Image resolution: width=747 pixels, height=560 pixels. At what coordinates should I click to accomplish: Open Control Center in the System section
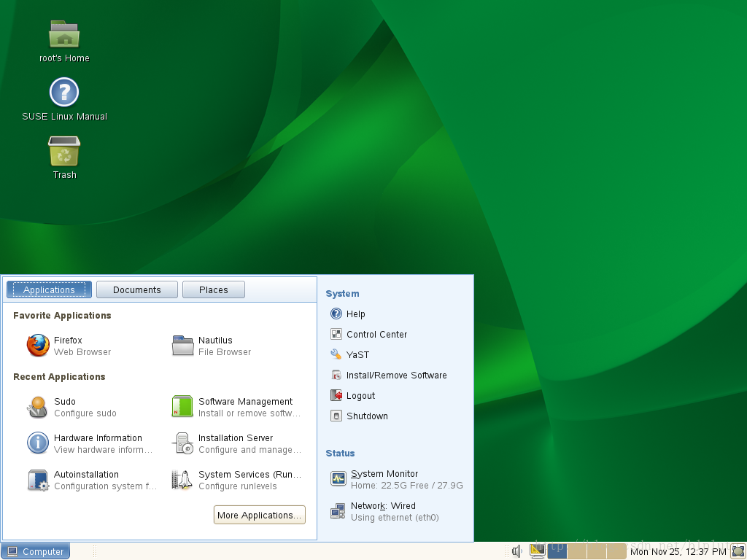[368, 334]
